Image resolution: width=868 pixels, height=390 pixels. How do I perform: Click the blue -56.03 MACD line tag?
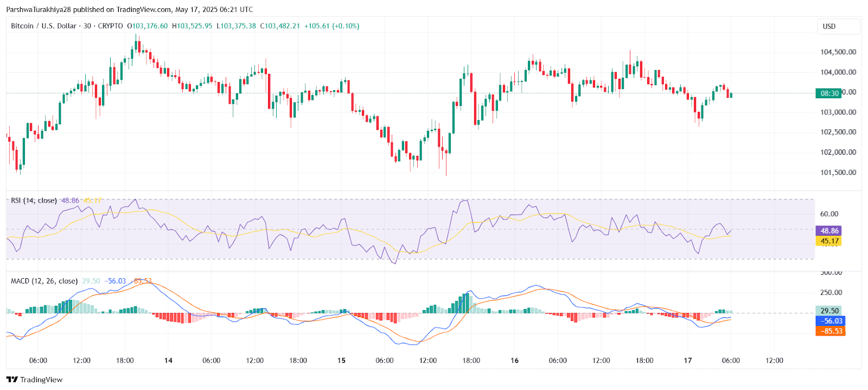(x=831, y=321)
